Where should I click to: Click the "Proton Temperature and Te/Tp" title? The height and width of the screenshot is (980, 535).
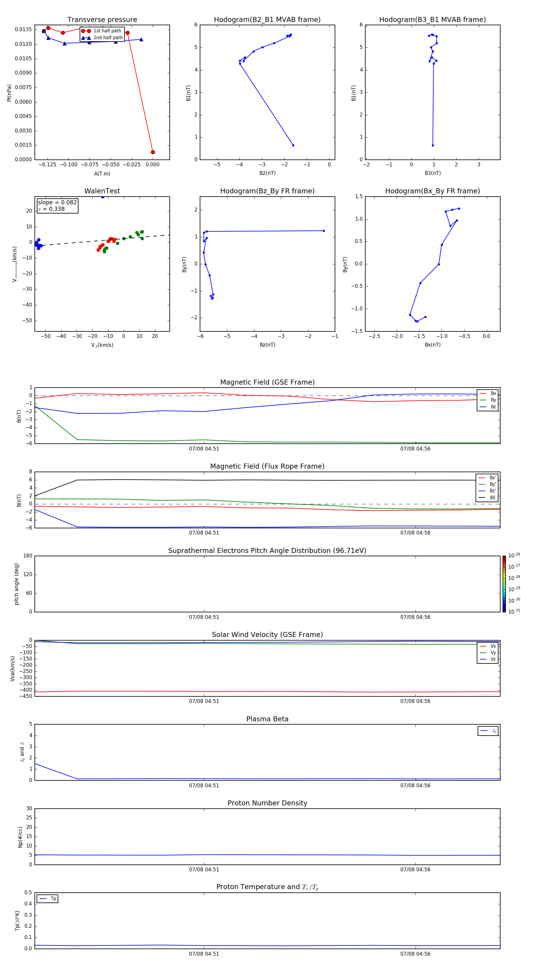coord(267,887)
